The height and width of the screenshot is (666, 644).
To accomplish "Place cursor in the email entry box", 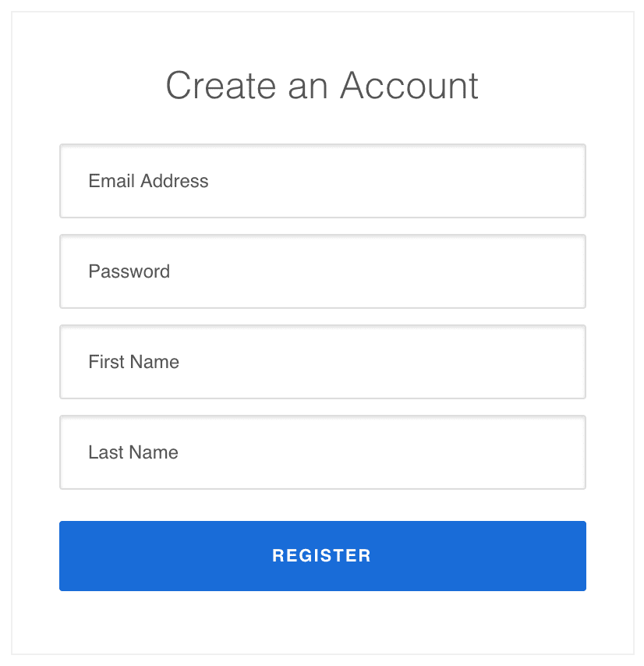I will (x=322, y=181).
